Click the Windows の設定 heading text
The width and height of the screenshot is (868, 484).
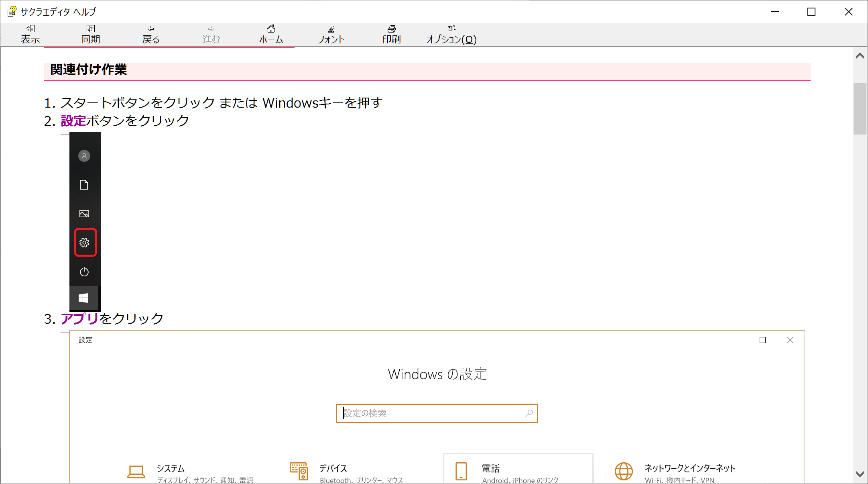pos(437,374)
